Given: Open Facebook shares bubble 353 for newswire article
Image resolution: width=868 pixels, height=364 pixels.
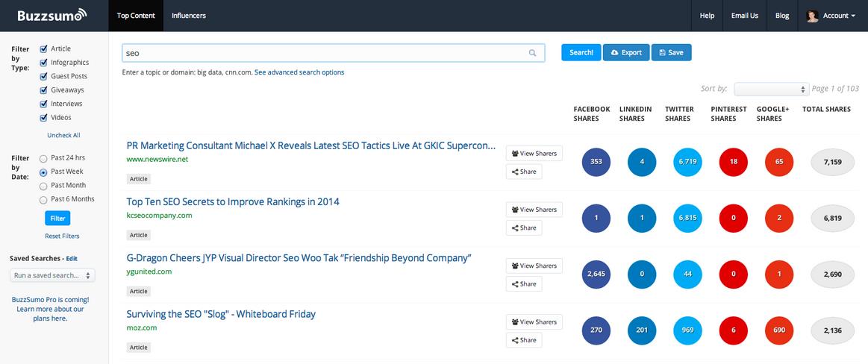Looking at the screenshot, I should 596,162.
